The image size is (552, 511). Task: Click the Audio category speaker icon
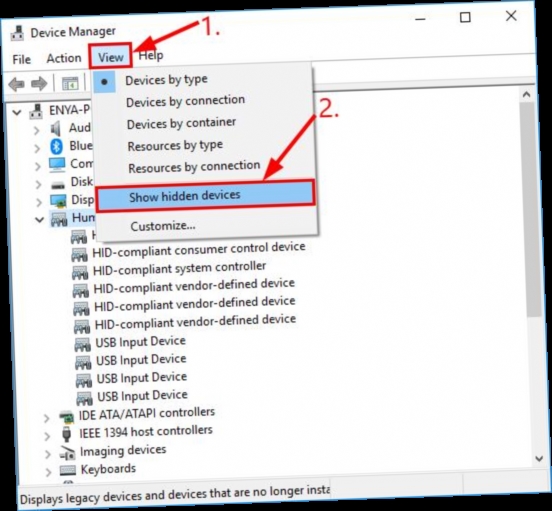(x=56, y=128)
